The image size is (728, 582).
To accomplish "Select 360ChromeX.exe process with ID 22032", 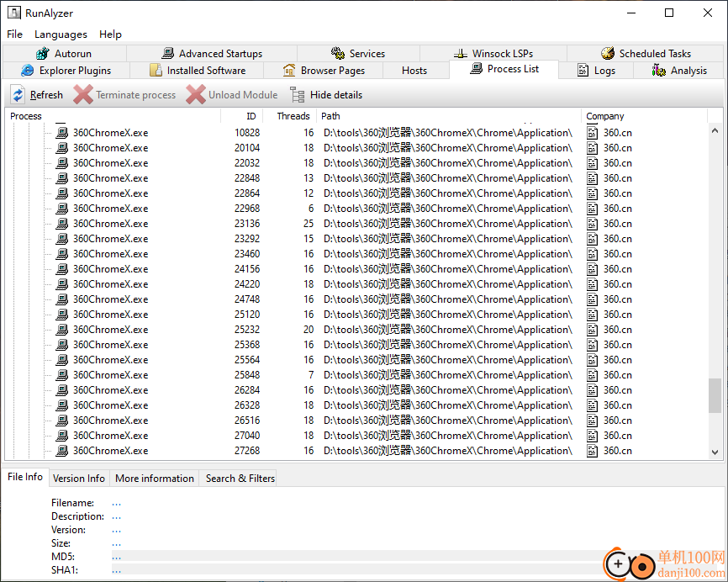I will coord(111,163).
